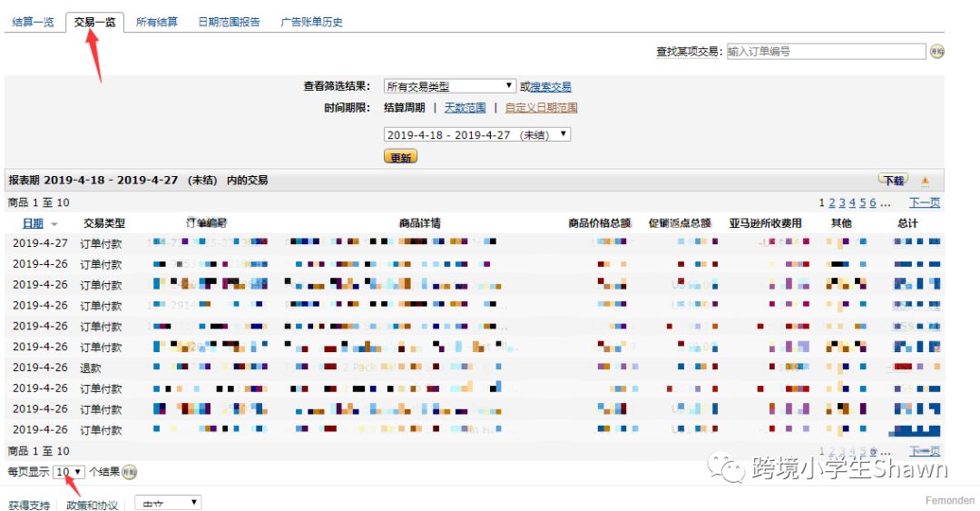Click the sort arrow beside 日期
Screen dimensions: 980x511
pyautogui.click(x=54, y=224)
